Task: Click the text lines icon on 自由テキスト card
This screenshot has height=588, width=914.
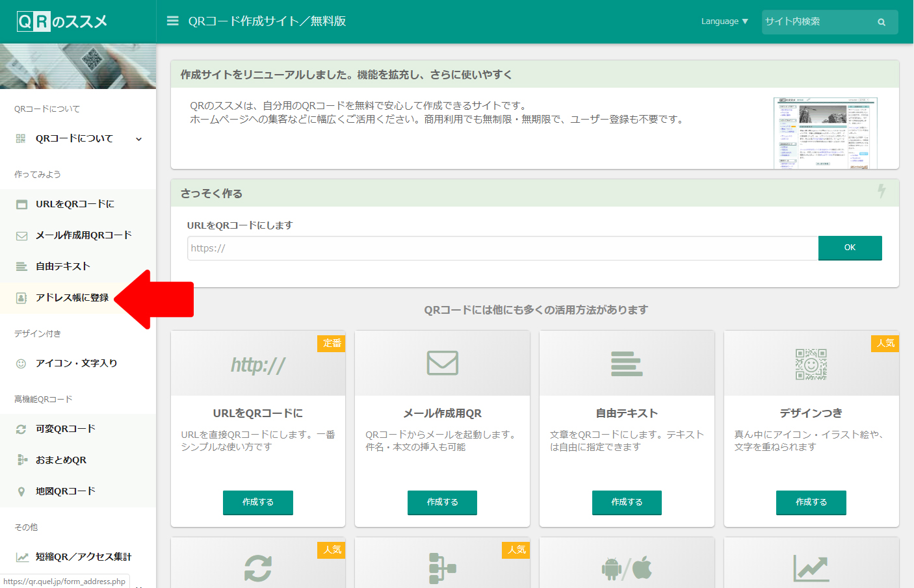Action: (x=627, y=364)
